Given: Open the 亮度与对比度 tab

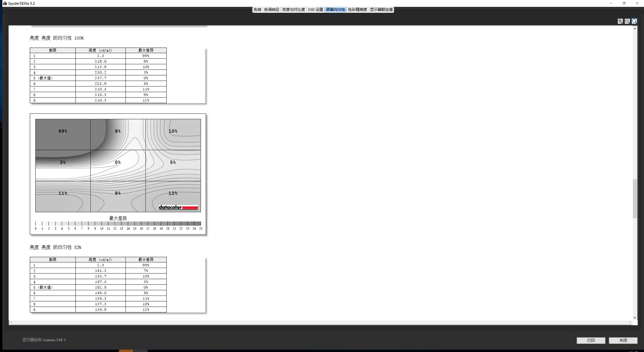Looking at the screenshot, I should (x=293, y=10).
